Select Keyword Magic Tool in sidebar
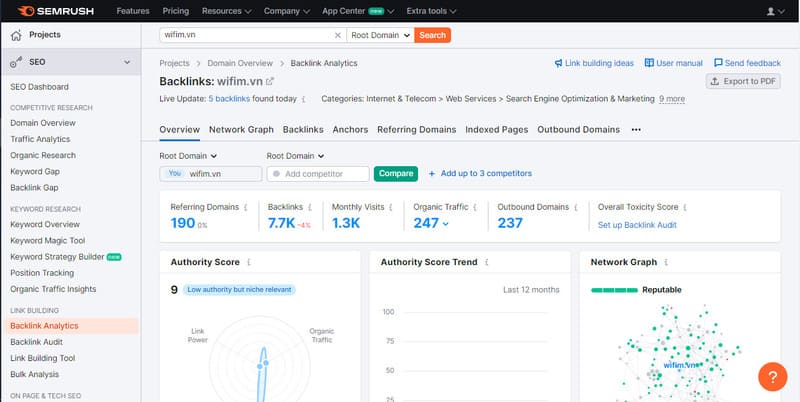The height and width of the screenshot is (402, 800). click(48, 241)
